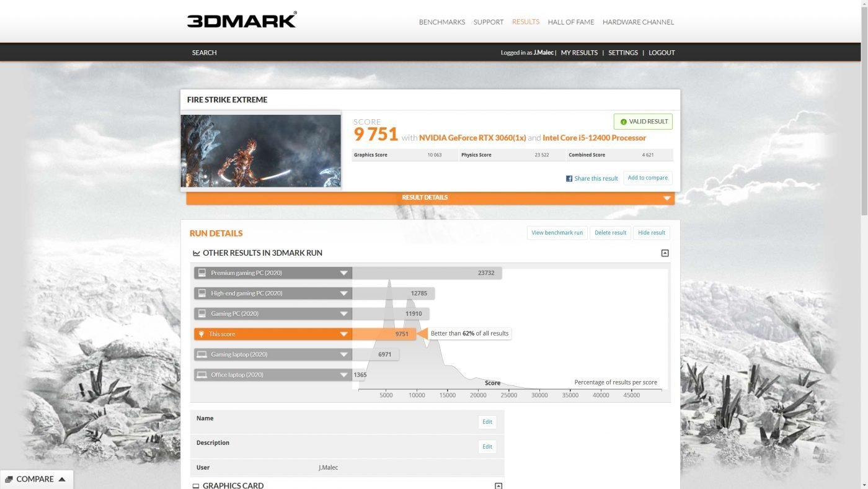Click the Run Details heading
This screenshot has height=489, width=868.
[x=216, y=233]
